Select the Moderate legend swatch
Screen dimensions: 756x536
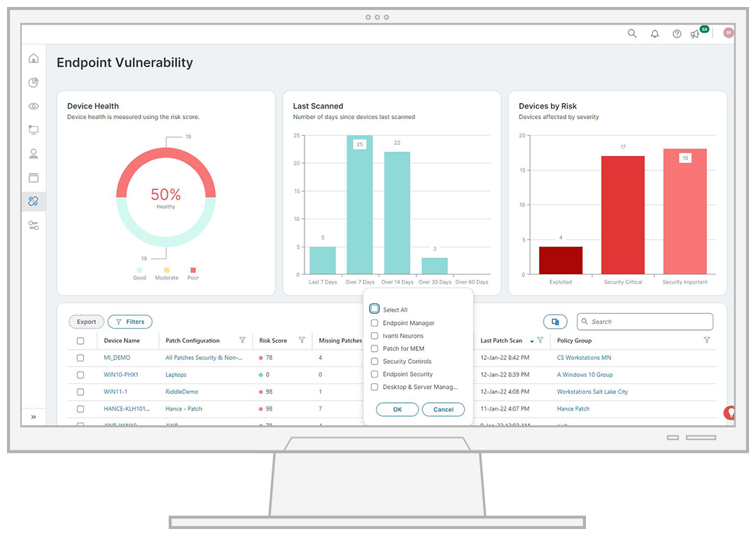[x=167, y=270]
